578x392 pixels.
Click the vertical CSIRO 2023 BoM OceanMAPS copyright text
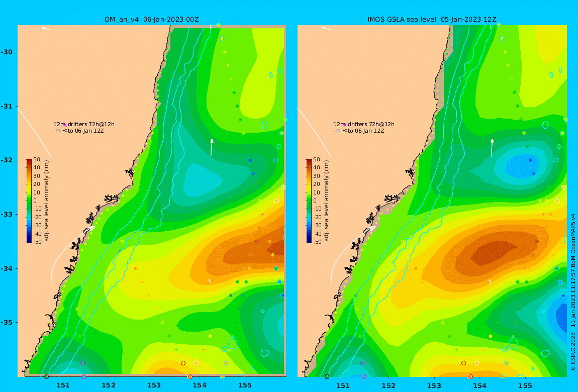[573, 292]
